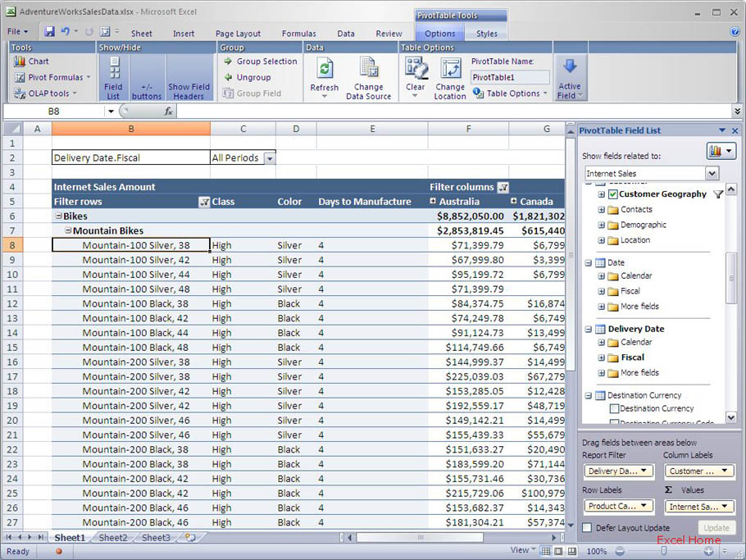Expand the Canada column group
Image resolution: width=746 pixels, height=560 pixels.
pyautogui.click(x=514, y=201)
